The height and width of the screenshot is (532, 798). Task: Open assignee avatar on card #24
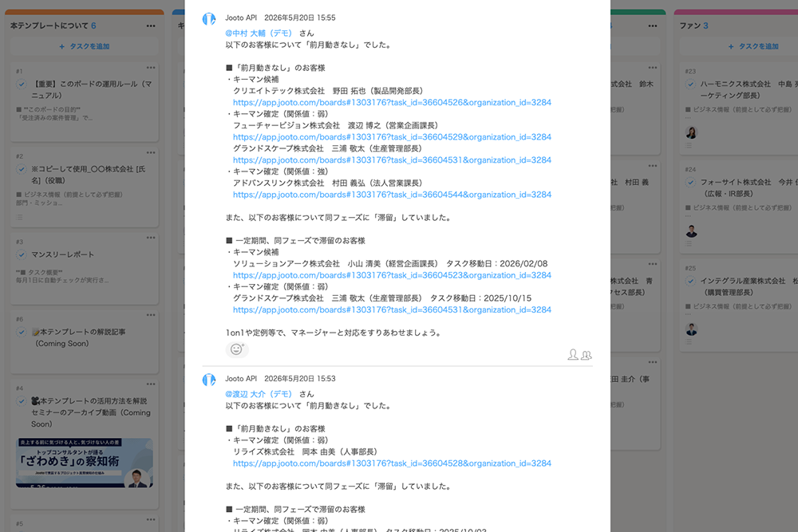[x=691, y=231]
